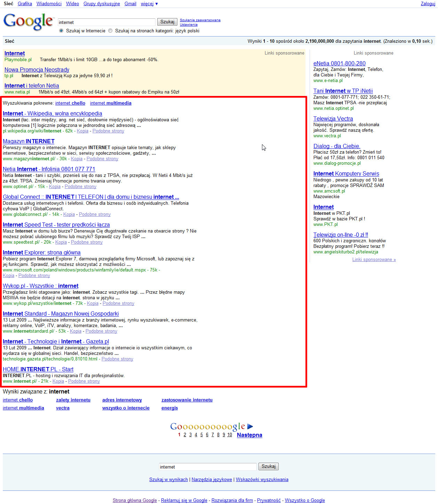Click 'vectra' related search
This screenshot has width=438, height=504.
pyautogui.click(x=63, y=408)
